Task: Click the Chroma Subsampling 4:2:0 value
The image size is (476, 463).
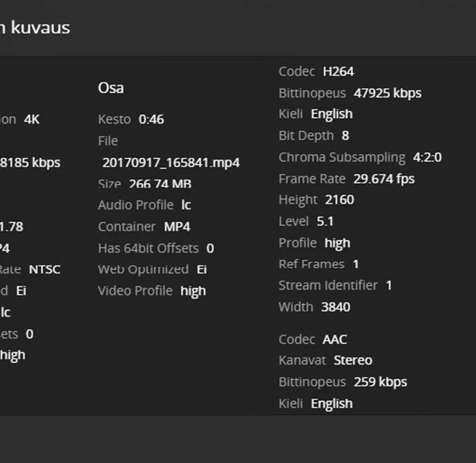Action: pos(427,157)
